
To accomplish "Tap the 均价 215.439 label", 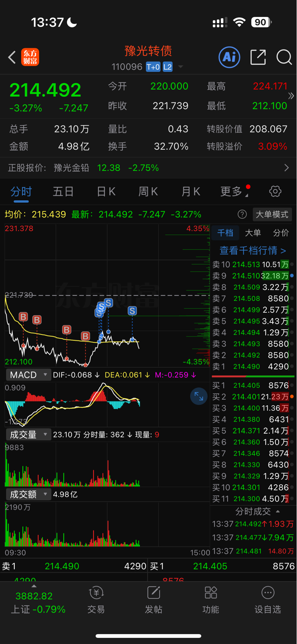I will pyautogui.click(x=35, y=214).
